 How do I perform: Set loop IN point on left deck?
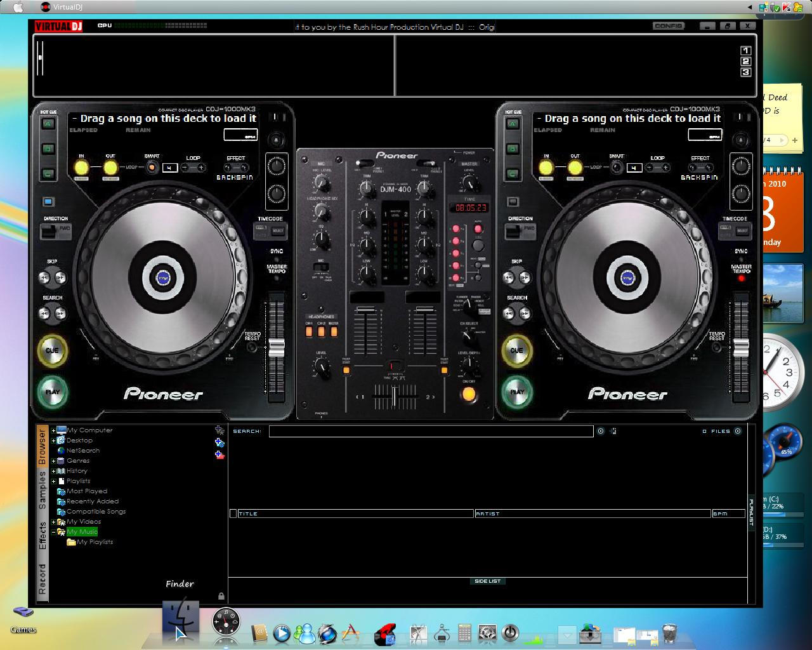click(x=81, y=168)
